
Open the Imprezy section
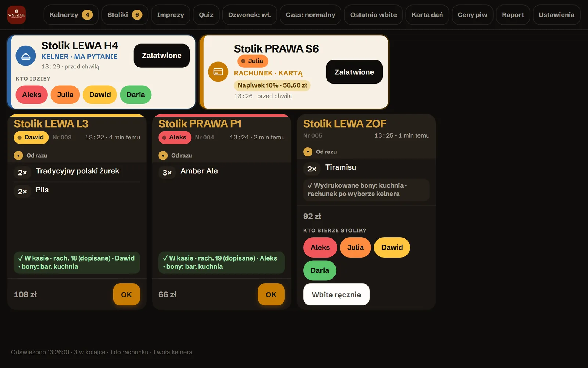point(171,15)
